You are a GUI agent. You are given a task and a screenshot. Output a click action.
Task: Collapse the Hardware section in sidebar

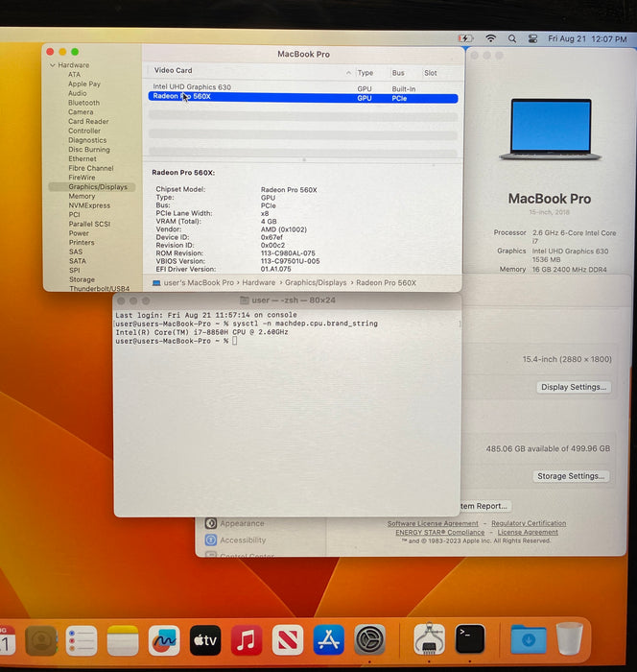click(53, 65)
